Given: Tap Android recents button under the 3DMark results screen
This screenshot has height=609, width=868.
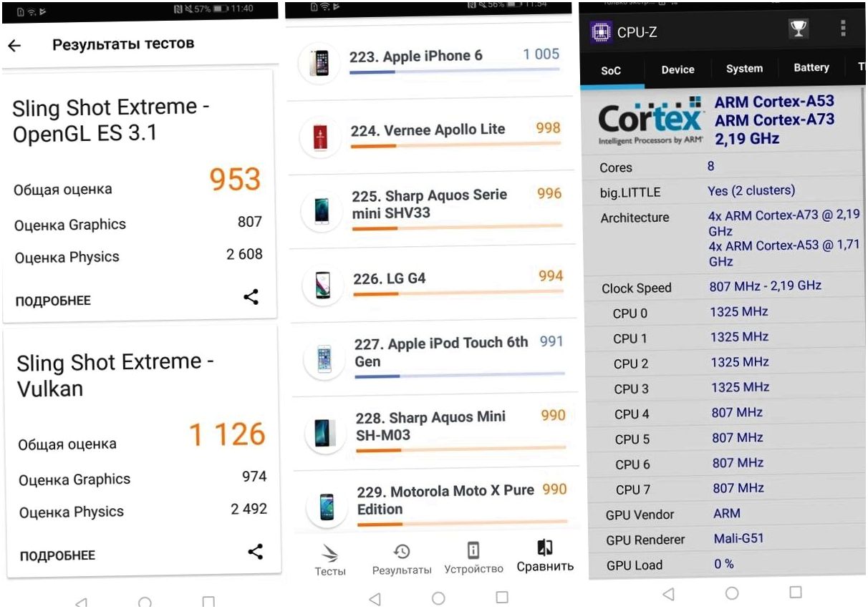Looking at the screenshot, I should 208,603.
